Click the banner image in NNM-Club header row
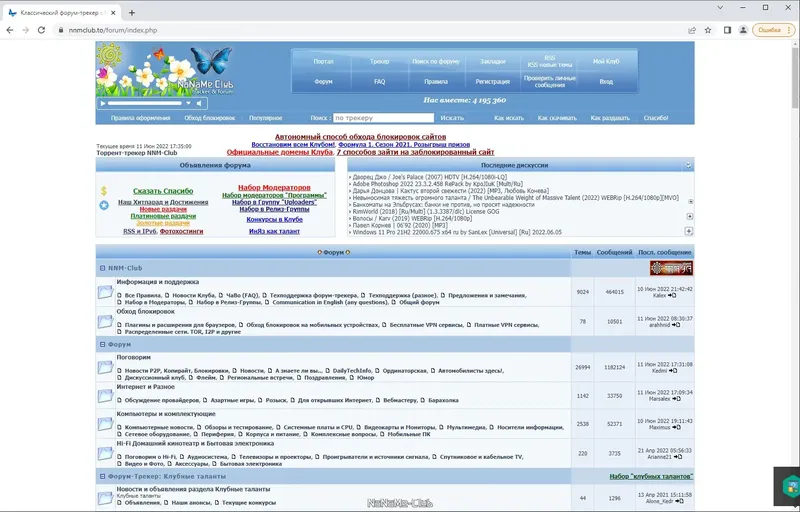800x512 pixels. [671, 268]
